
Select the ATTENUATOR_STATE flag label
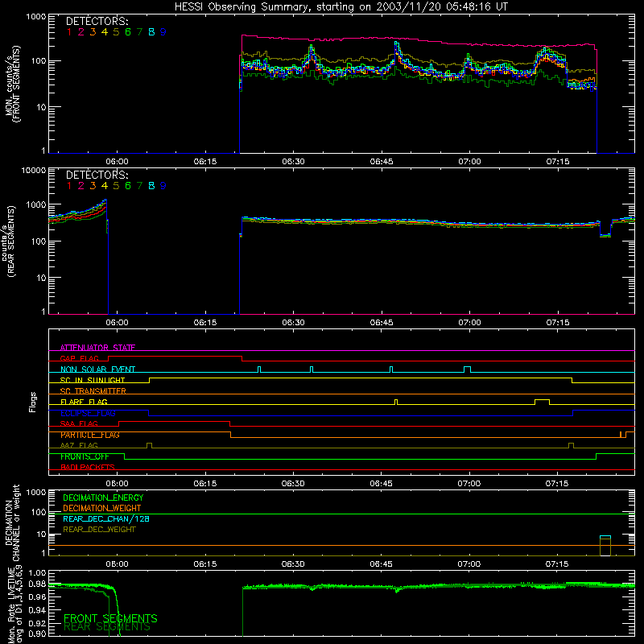pos(97,348)
